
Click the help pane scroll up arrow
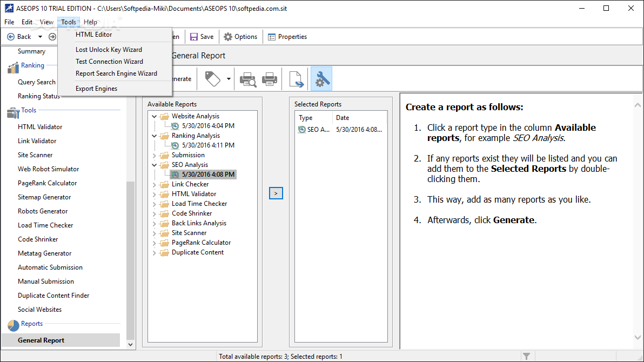(x=638, y=105)
